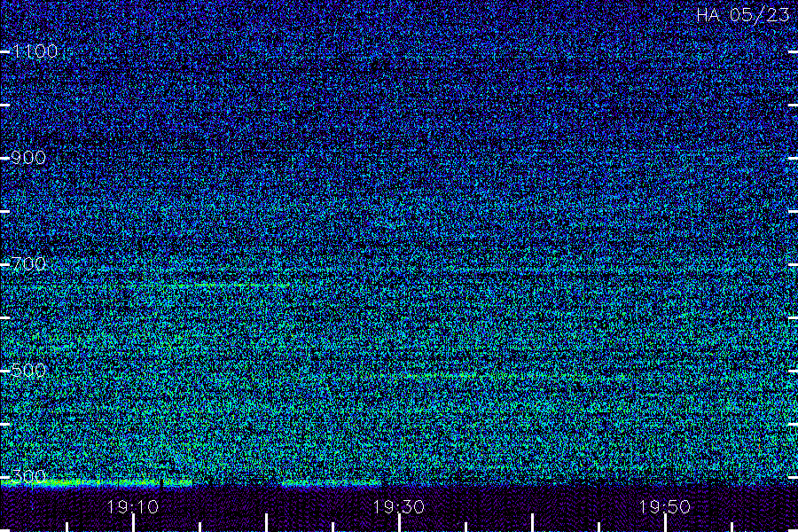Click the 1100 frequency axis label
This screenshot has width=798, height=532.
tap(35, 51)
